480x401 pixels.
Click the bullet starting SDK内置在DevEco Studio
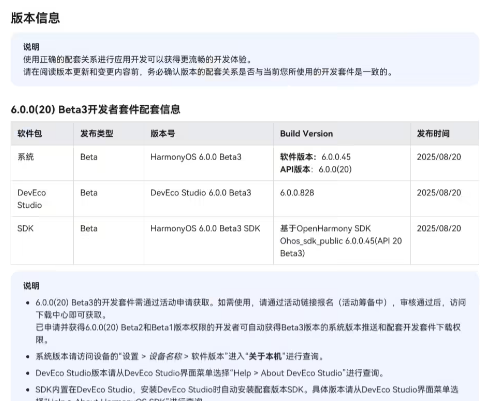click(x=247, y=394)
